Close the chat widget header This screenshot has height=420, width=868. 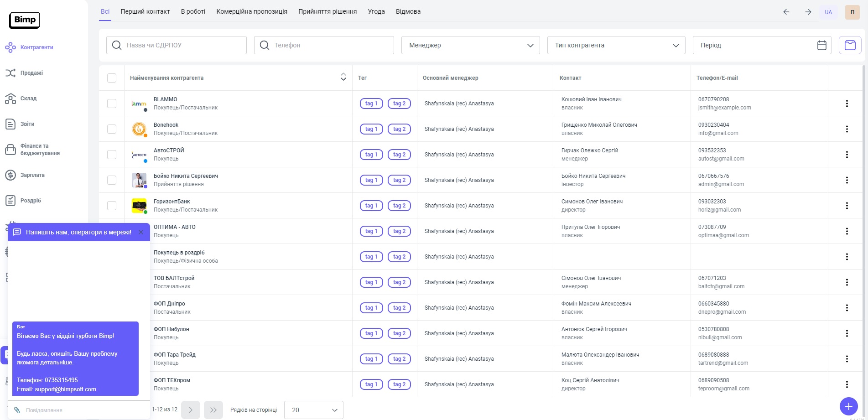(x=141, y=232)
